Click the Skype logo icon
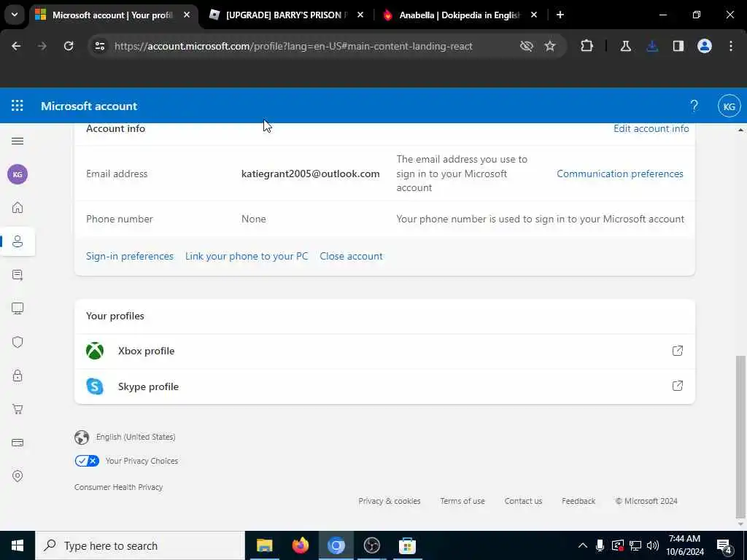The image size is (747, 560). tap(95, 386)
